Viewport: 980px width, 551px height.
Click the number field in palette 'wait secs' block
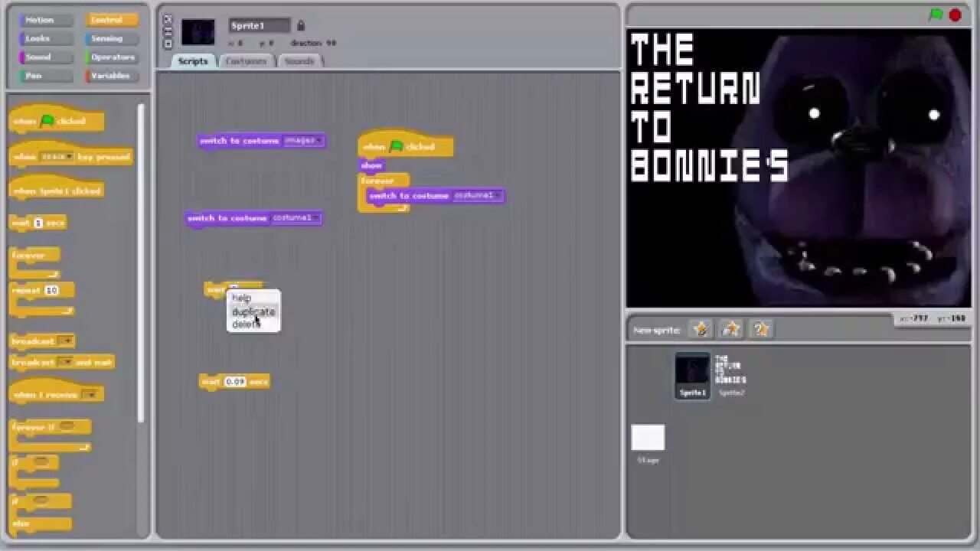pyautogui.click(x=38, y=223)
